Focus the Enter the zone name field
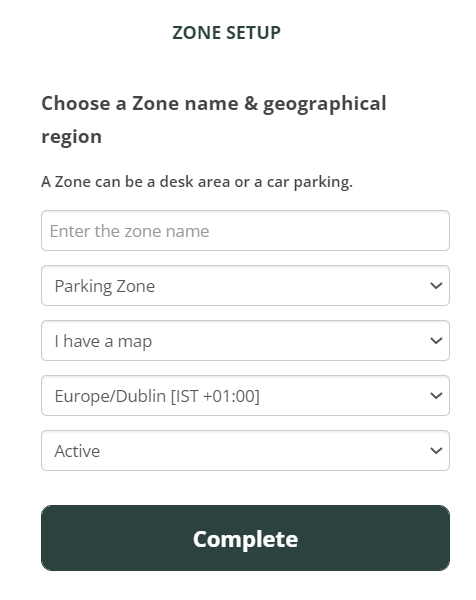This screenshot has width=476, height=600. 245,230
